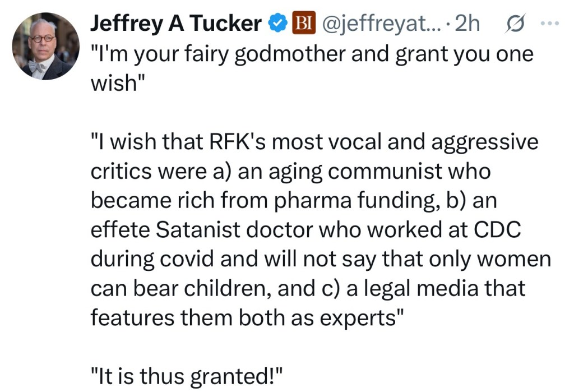
Task: Click the word "CDC" in the post
Action: coord(501,230)
